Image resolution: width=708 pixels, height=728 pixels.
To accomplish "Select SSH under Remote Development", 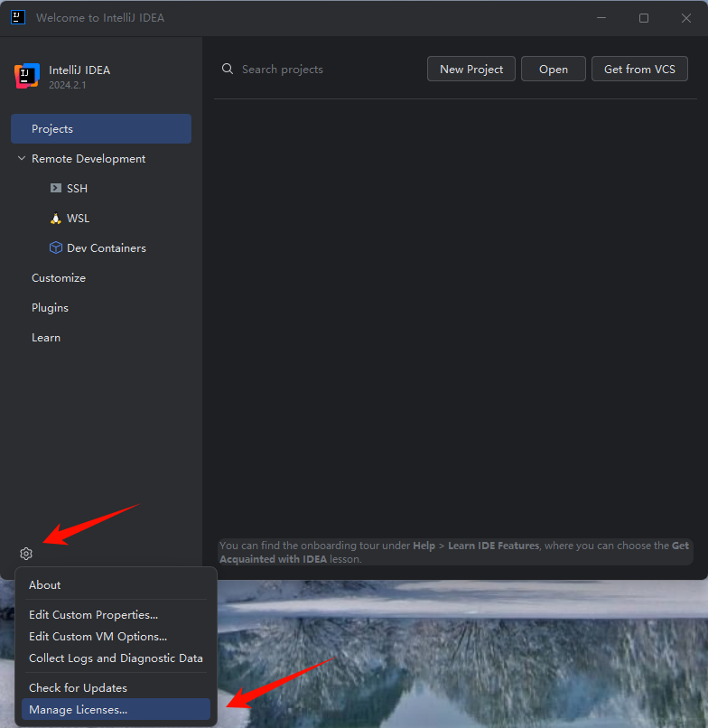I will (x=77, y=188).
